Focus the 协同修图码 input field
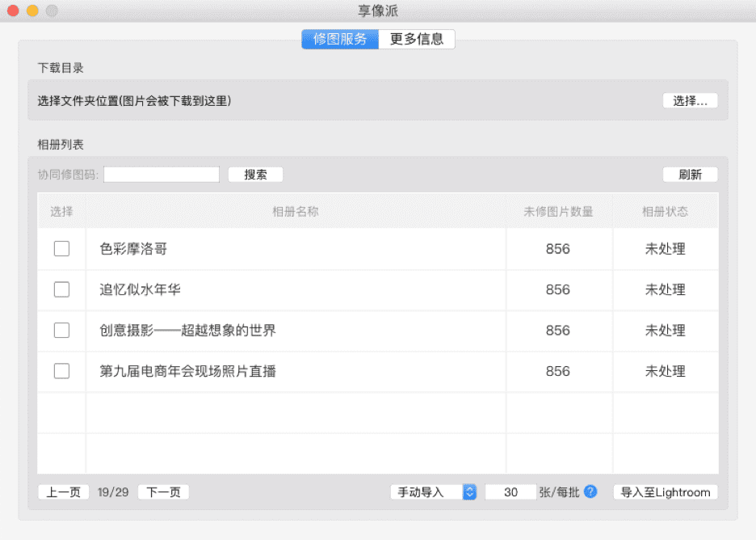The width and height of the screenshot is (756, 540). (x=162, y=175)
